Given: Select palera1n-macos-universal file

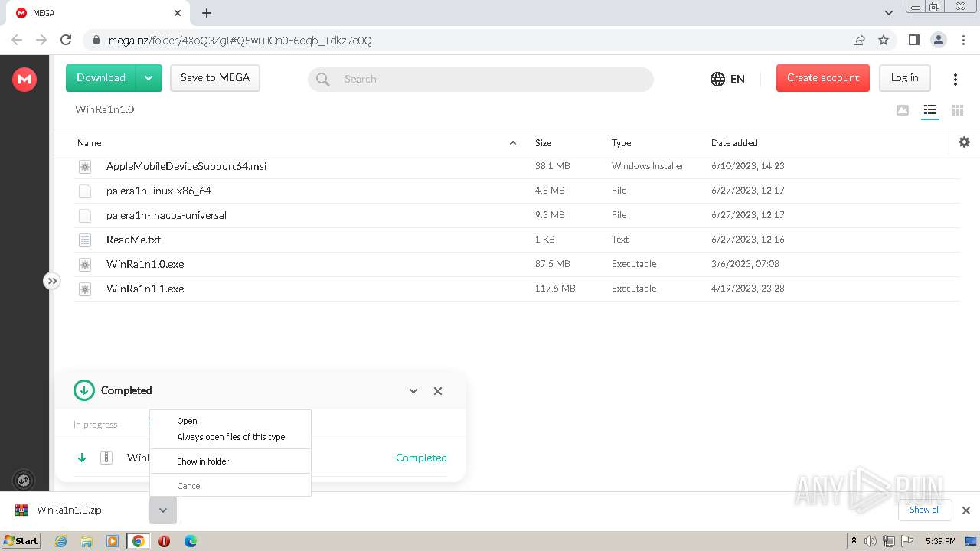Looking at the screenshot, I should [x=517, y=215].
